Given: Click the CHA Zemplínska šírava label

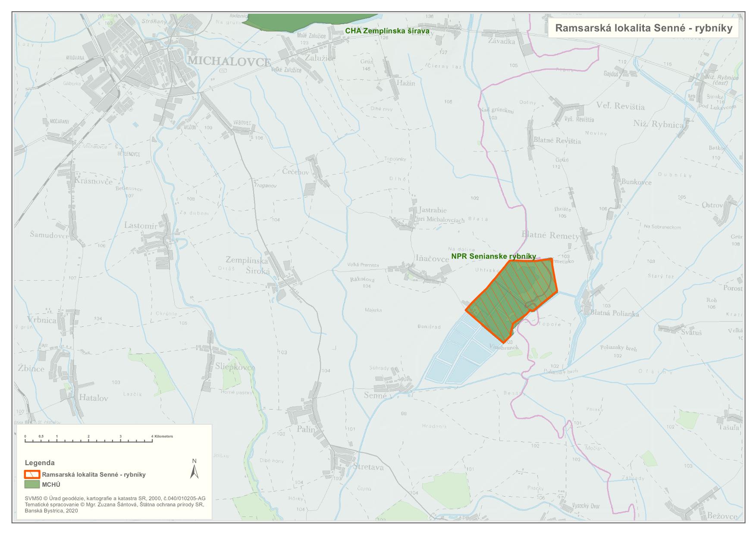Looking at the screenshot, I should click(x=387, y=31).
